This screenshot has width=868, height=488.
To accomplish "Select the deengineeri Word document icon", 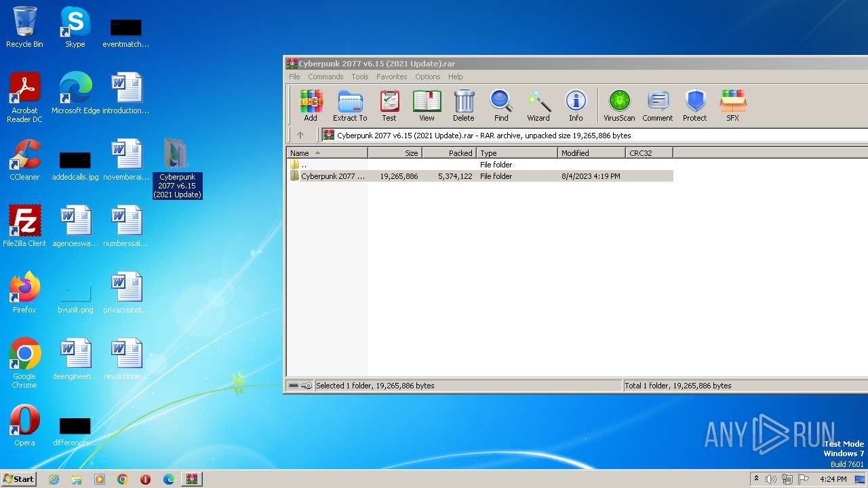I will [x=75, y=359].
